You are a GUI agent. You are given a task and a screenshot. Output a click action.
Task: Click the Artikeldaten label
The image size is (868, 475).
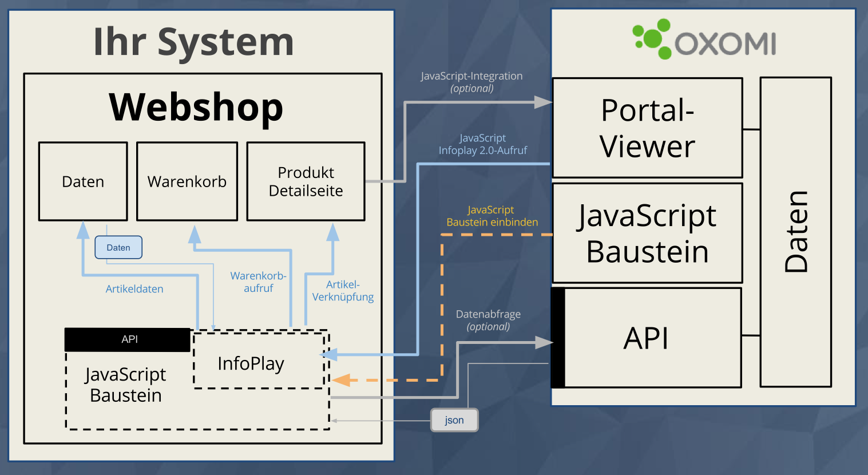(134, 289)
